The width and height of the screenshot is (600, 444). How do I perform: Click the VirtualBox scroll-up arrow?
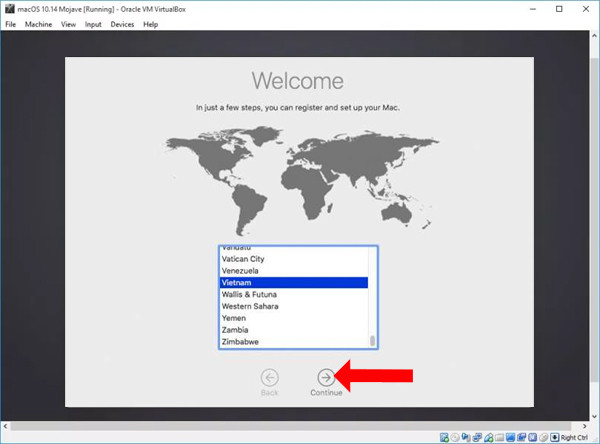(594, 36)
